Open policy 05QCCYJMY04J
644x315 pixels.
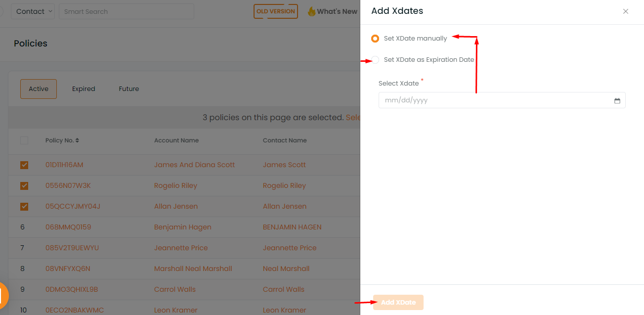click(x=73, y=206)
